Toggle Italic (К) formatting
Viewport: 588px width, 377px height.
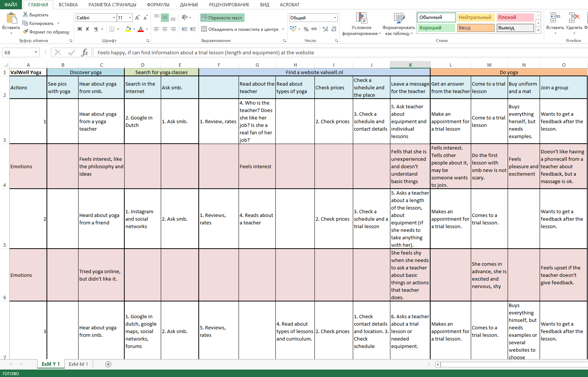(87, 29)
